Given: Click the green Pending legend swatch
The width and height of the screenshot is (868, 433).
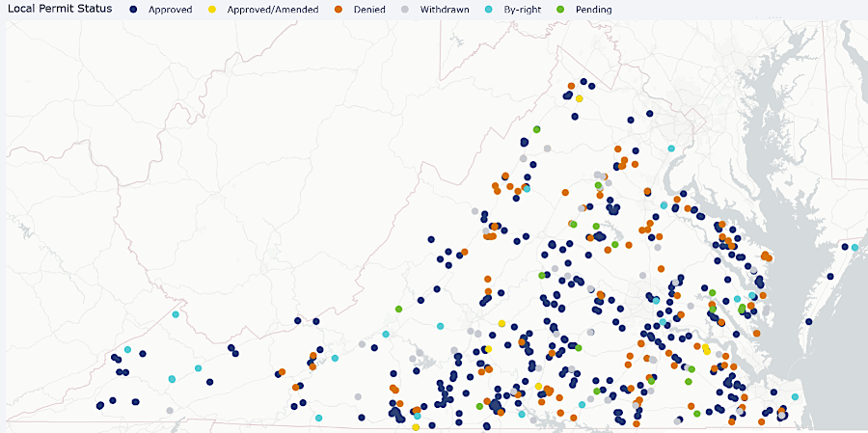Looking at the screenshot, I should [559, 10].
